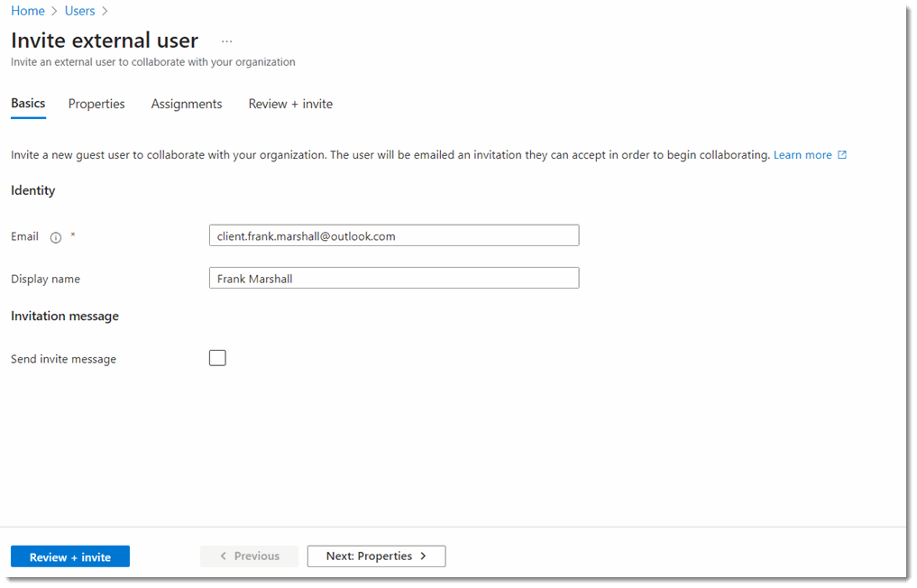Click the blue Review + invite button
Screen dimensions: 917x588
click(70, 557)
